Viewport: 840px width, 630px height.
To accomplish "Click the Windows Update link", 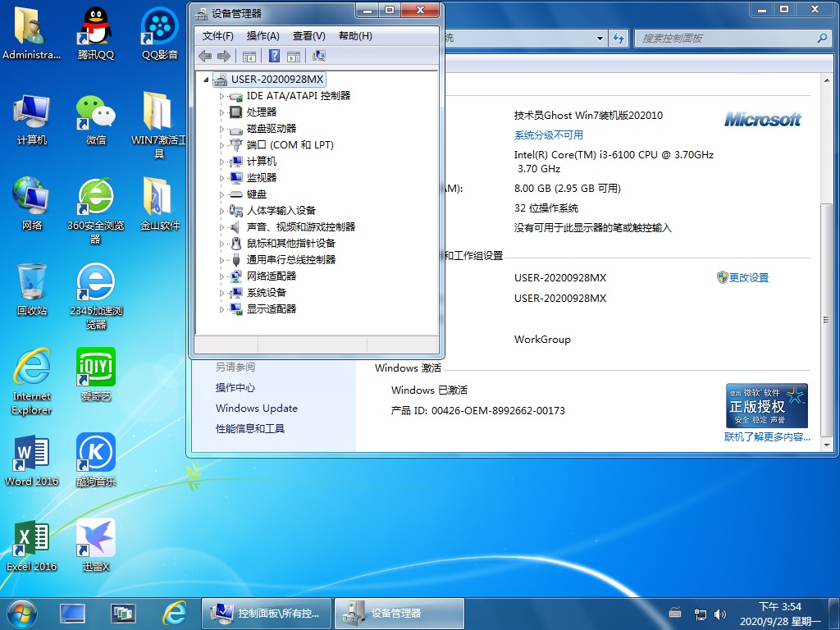I will (256, 409).
